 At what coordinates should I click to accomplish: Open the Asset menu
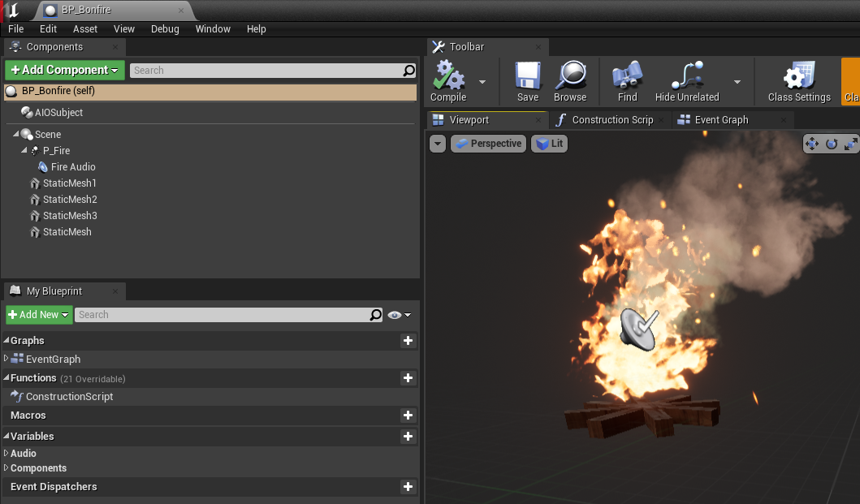pos(85,29)
